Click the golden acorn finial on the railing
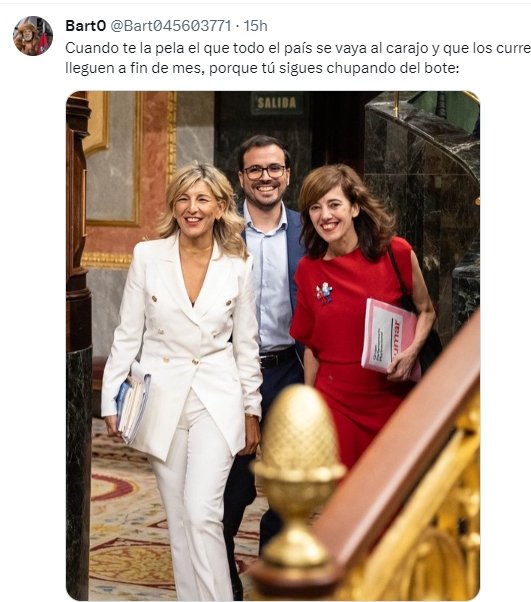 pos(299,476)
